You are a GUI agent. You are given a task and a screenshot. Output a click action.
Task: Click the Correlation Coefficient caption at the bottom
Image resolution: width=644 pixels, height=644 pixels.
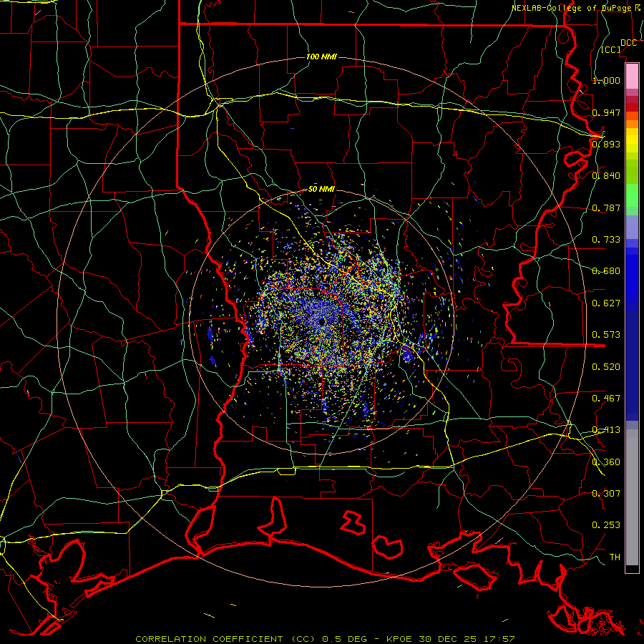[x=325, y=639]
